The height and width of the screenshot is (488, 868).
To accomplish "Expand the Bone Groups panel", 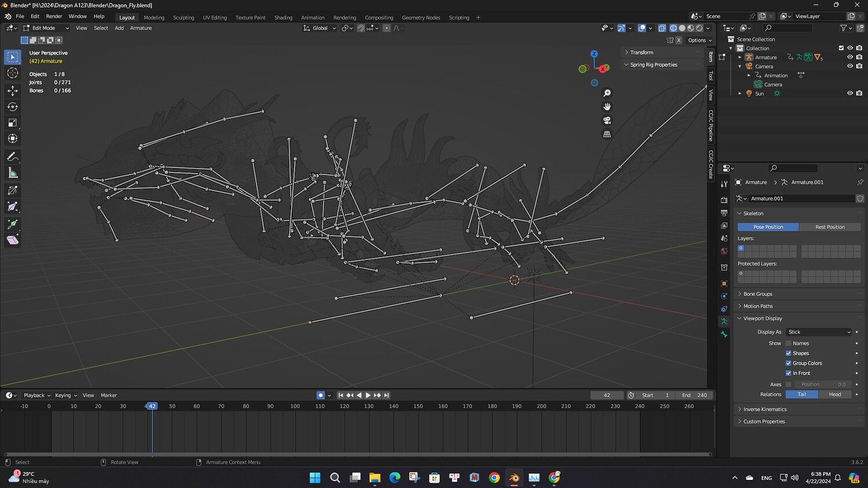I will coord(798,294).
